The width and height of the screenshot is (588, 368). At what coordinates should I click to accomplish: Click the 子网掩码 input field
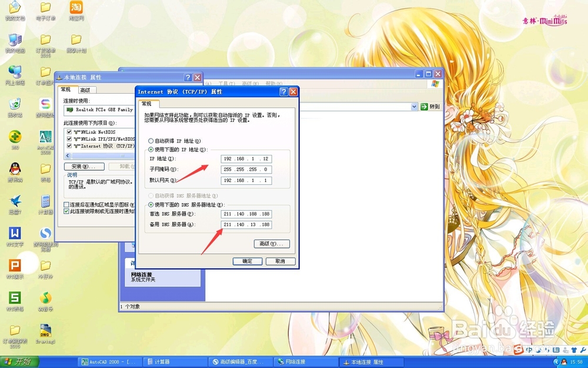246,170
